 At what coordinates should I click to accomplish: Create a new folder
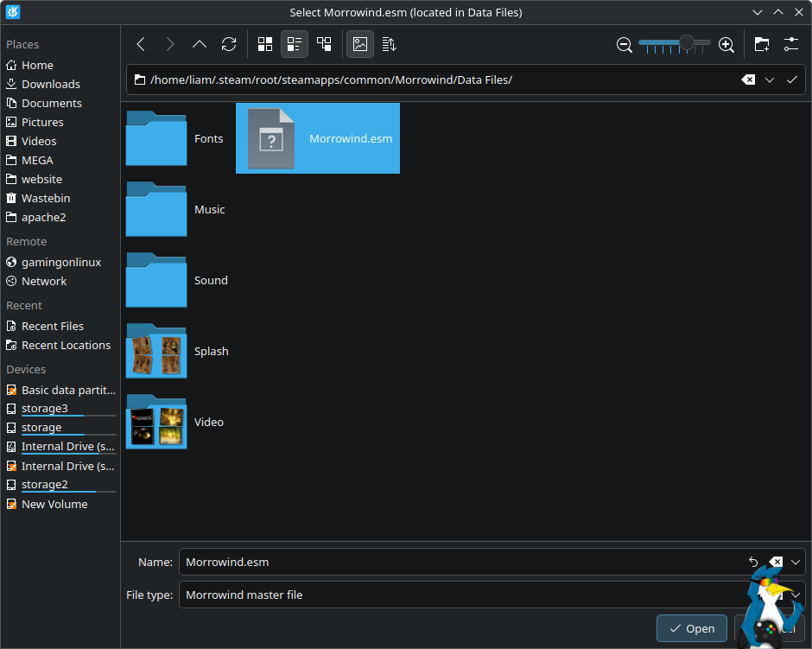point(761,44)
